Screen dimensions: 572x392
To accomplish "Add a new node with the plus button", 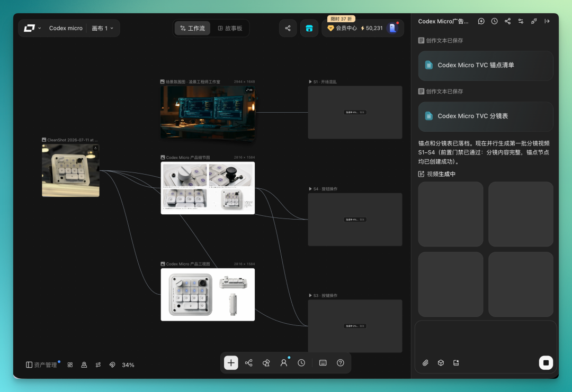I will (231, 363).
